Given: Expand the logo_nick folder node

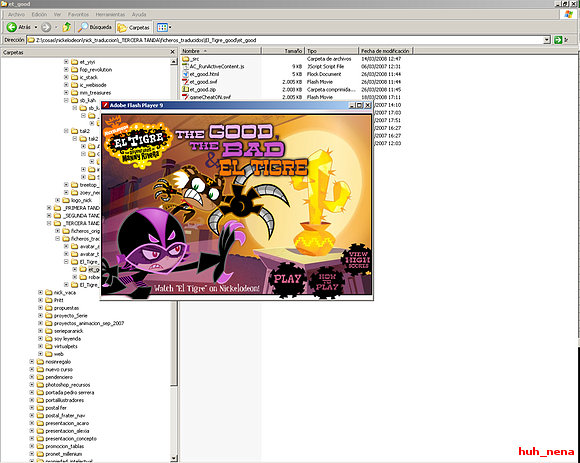Looking at the screenshot, I should 58,200.
